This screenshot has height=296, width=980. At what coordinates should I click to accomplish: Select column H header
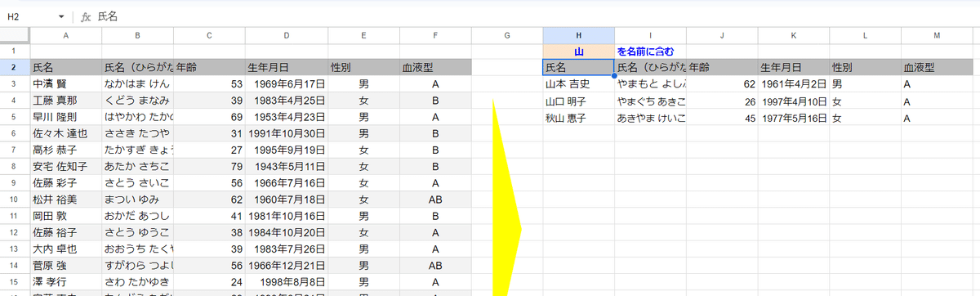point(579,35)
